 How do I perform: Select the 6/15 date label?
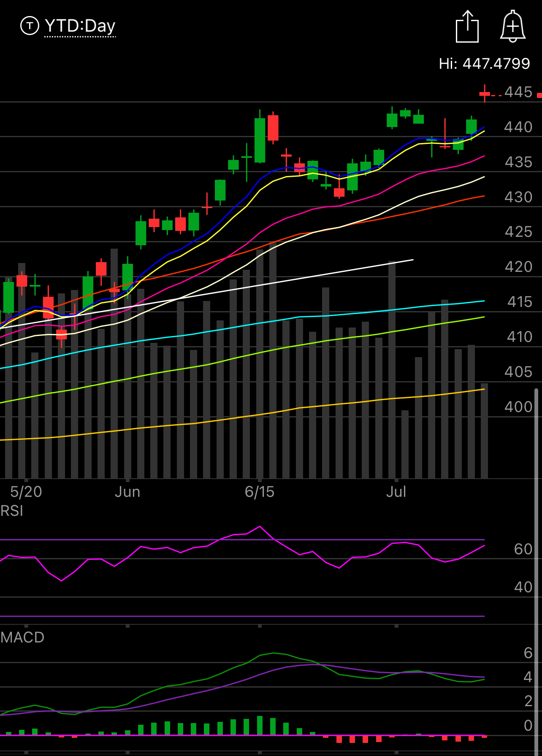(260, 492)
